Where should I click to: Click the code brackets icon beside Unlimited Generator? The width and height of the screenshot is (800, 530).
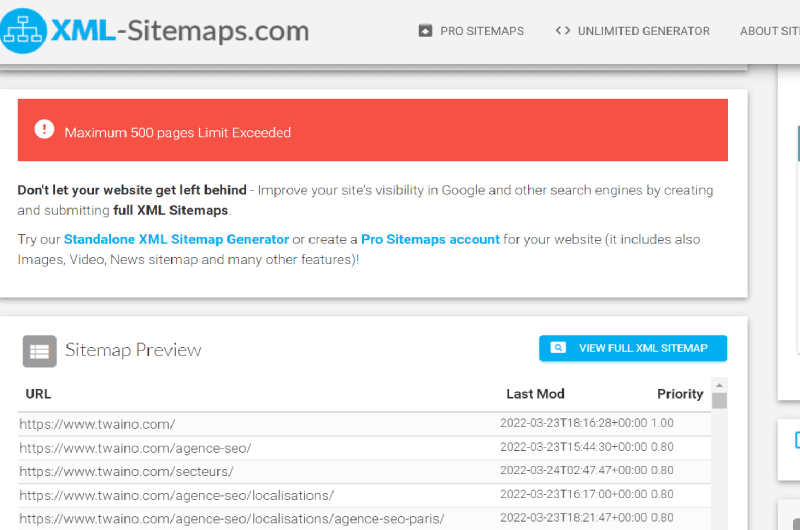563,31
